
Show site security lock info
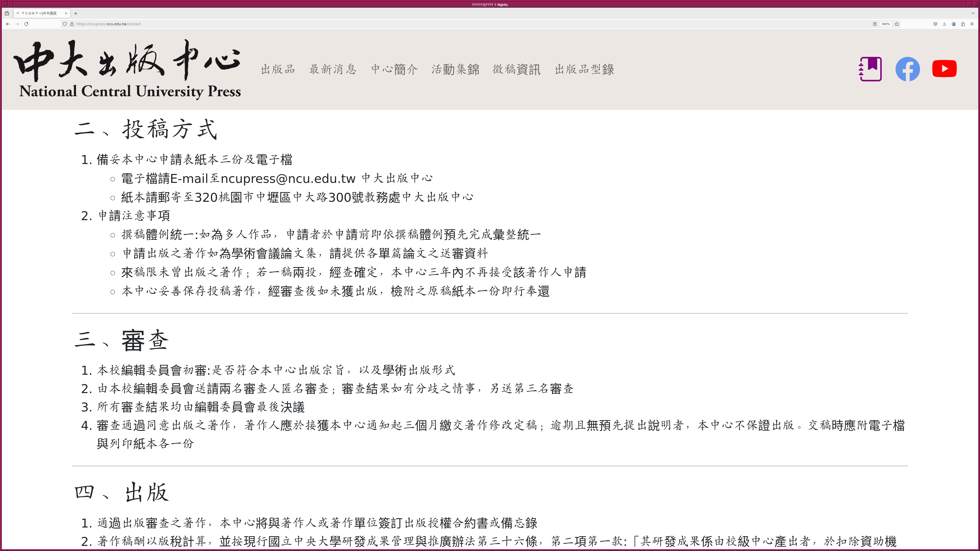[x=71, y=24]
